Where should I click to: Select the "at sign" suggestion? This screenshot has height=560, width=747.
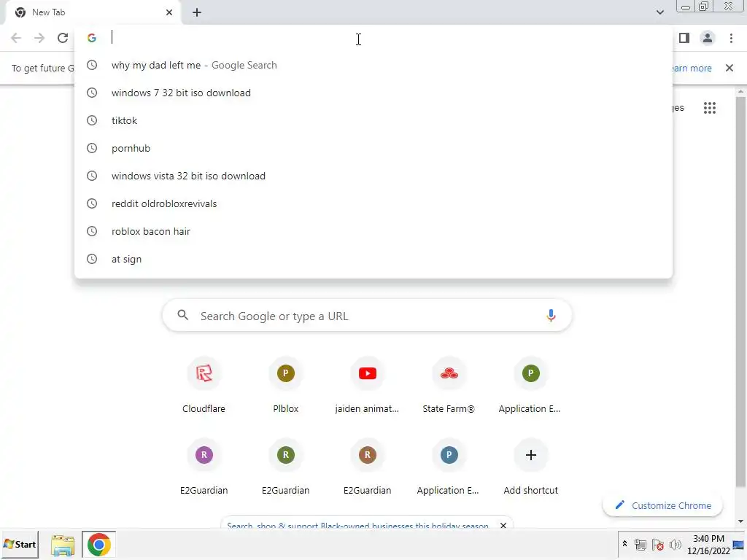(373, 259)
